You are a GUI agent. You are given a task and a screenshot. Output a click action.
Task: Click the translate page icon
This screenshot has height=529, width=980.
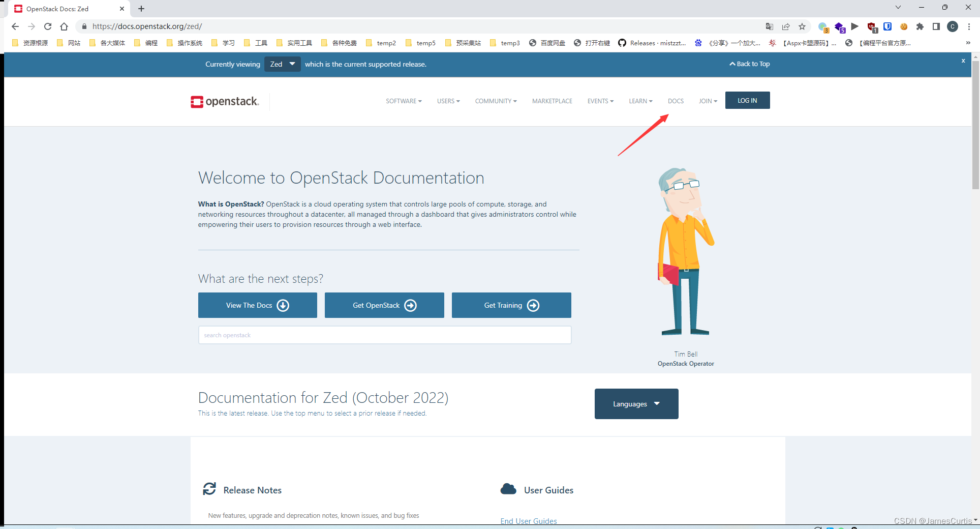point(770,26)
